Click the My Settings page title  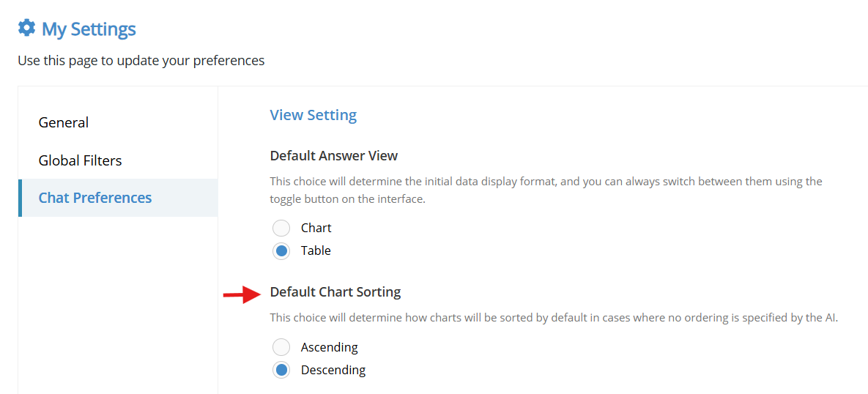point(89,29)
